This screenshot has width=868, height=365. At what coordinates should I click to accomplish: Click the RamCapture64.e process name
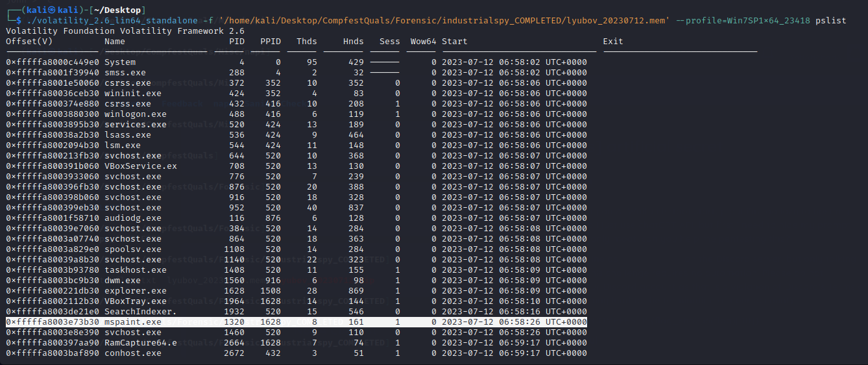click(x=141, y=343)
